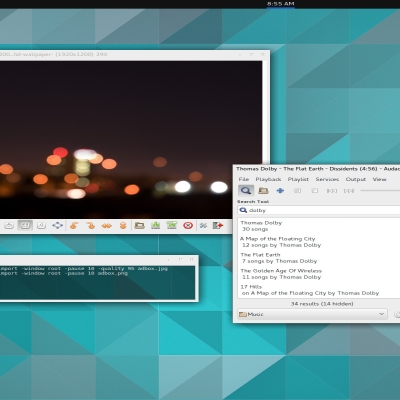Quit the image viewer via the exit icon

click(218, 226)
